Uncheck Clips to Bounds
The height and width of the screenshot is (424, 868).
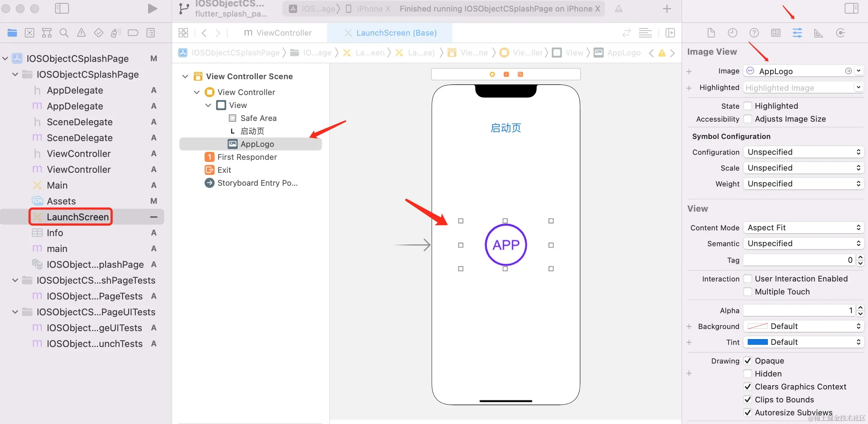point(748,400)
